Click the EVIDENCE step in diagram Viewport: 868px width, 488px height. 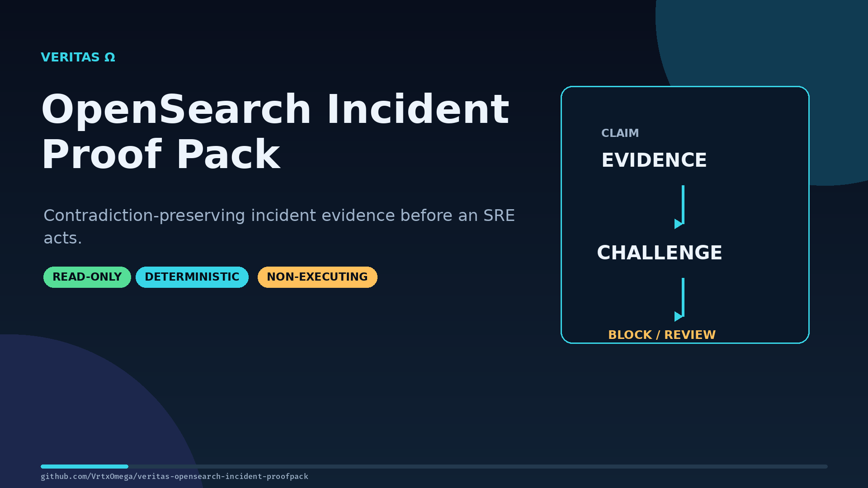click(x=654, y=160)
